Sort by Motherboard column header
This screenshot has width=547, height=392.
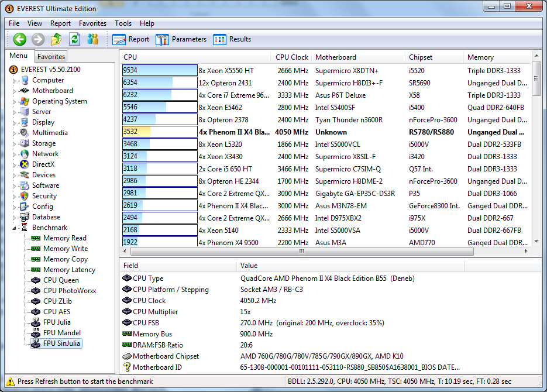pos(358,57)
